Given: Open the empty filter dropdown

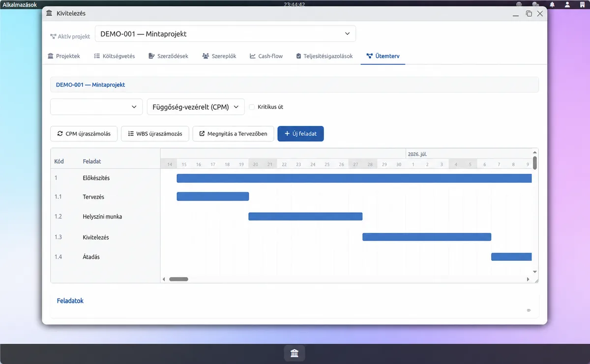Looking at the screenshot, I should (x=96, y=107).
